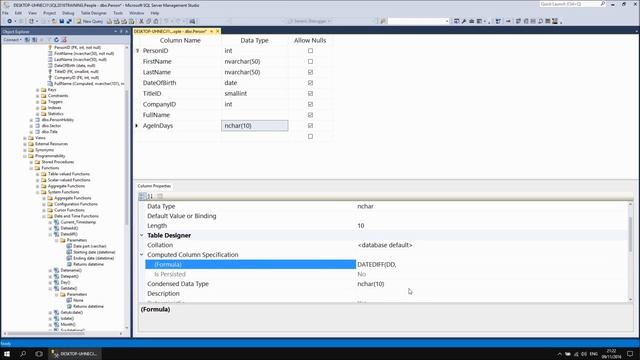
Task: Select the Column Properties tab
Action: pyautogui.click(x=154, y=186)
